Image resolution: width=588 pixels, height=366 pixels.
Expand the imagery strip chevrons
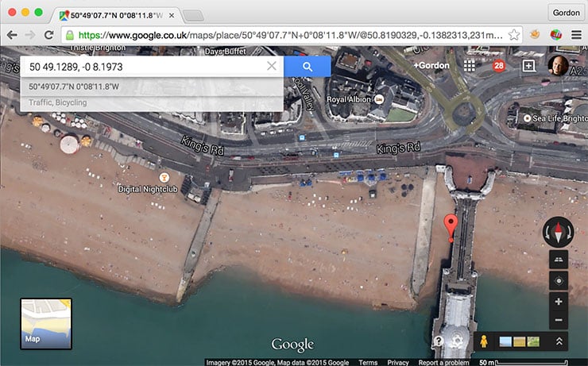click(x=559, y=341)
